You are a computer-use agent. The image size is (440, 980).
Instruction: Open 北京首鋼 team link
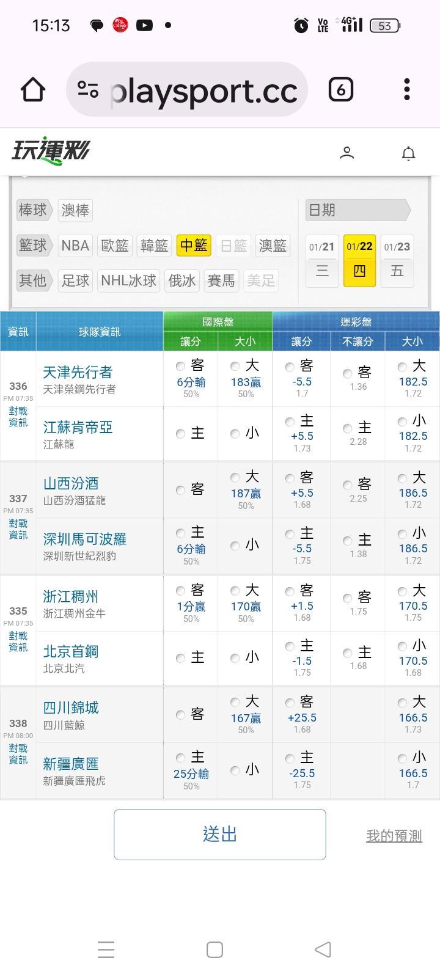71,651
